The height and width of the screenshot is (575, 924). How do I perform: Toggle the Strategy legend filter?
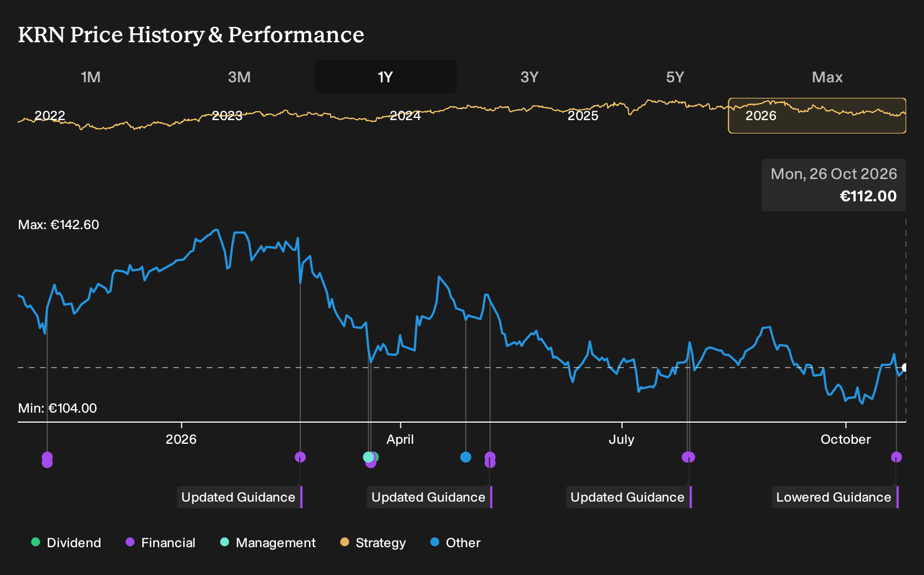tap(373, 543)
